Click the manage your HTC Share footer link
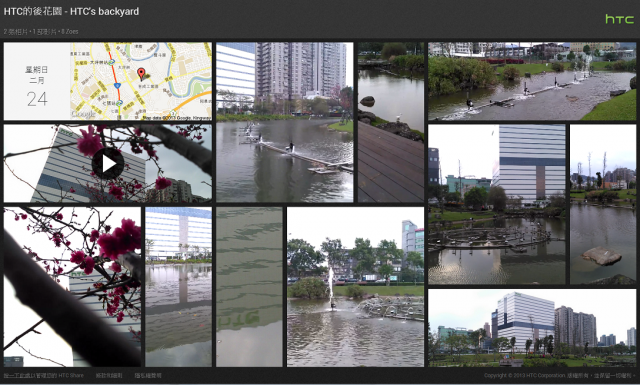Screen dimensions: 640x385 pos(44,375)
